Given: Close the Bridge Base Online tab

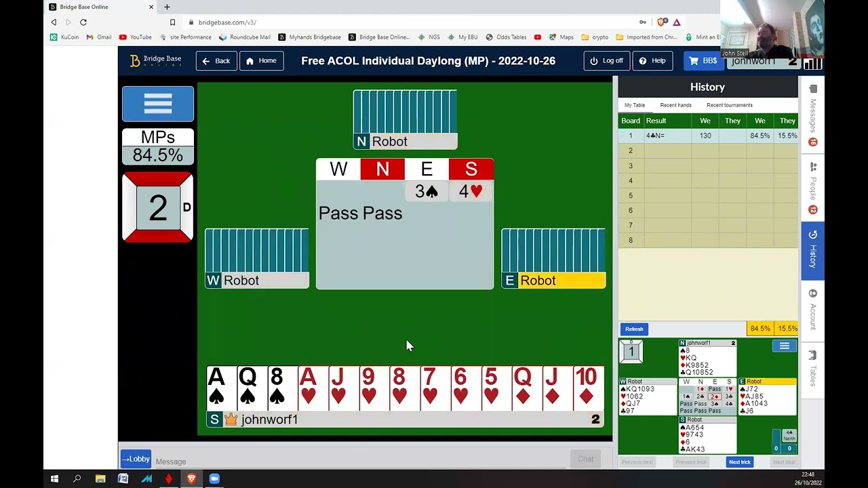Looking at the screenshot, I should click(151, 7).
